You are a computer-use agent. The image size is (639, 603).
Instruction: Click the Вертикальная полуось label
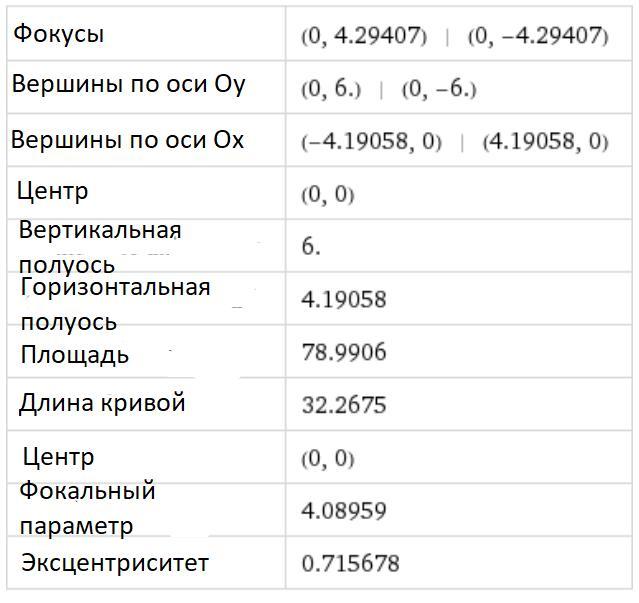[100, 247]
